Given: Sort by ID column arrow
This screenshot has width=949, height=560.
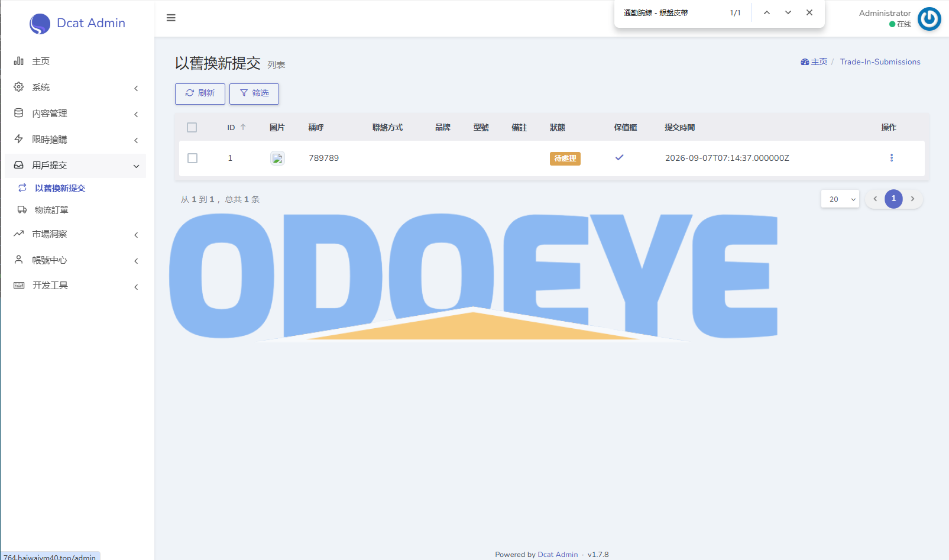Looking at the screenshot, I should tap(243, 127).
